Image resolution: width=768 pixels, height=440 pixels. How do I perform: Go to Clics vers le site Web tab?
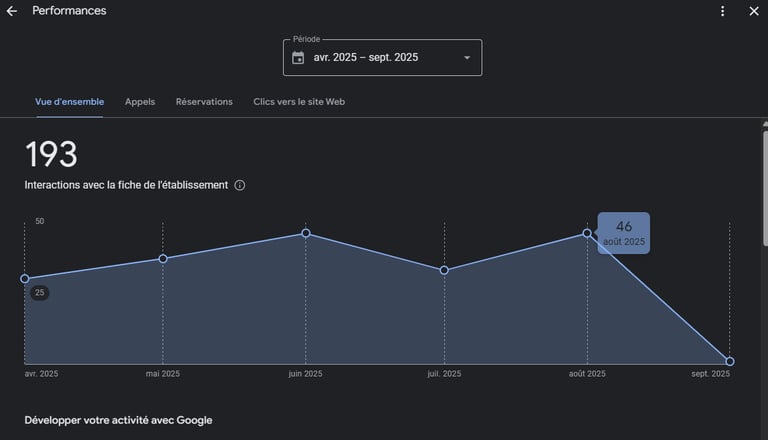click(299, 102)
